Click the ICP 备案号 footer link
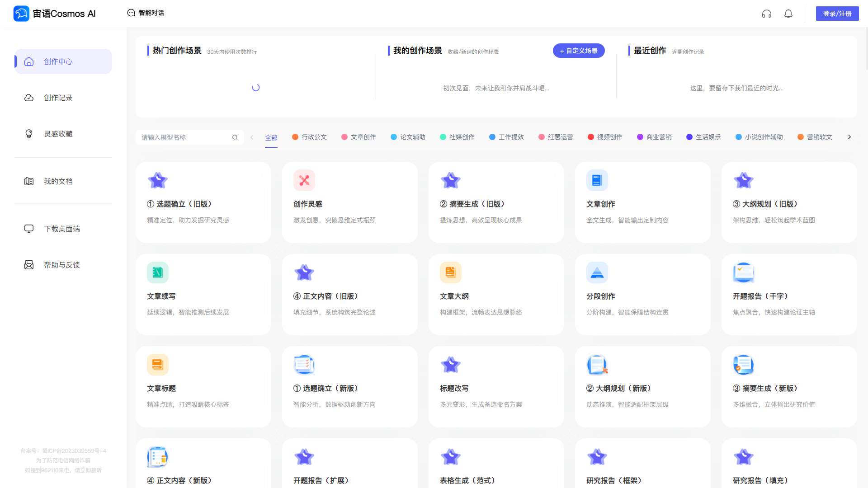The height and width of the screenshot is (488, 868). 63,451
